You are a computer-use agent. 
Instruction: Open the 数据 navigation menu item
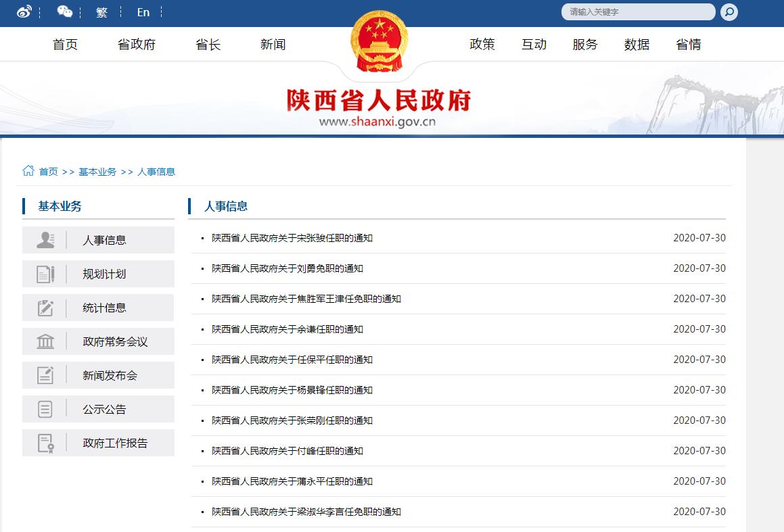click(637, 45)
